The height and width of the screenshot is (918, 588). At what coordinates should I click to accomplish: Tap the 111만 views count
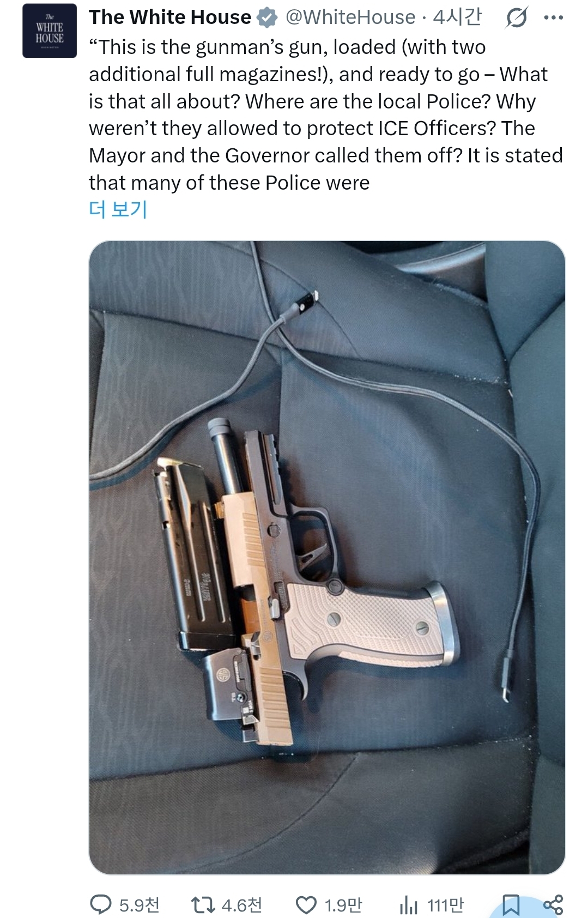pos(445,905)
